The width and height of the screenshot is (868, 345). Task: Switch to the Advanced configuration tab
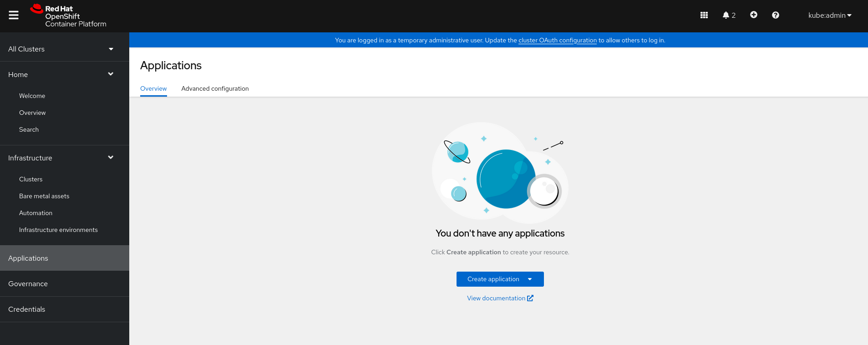pos(215,88)
